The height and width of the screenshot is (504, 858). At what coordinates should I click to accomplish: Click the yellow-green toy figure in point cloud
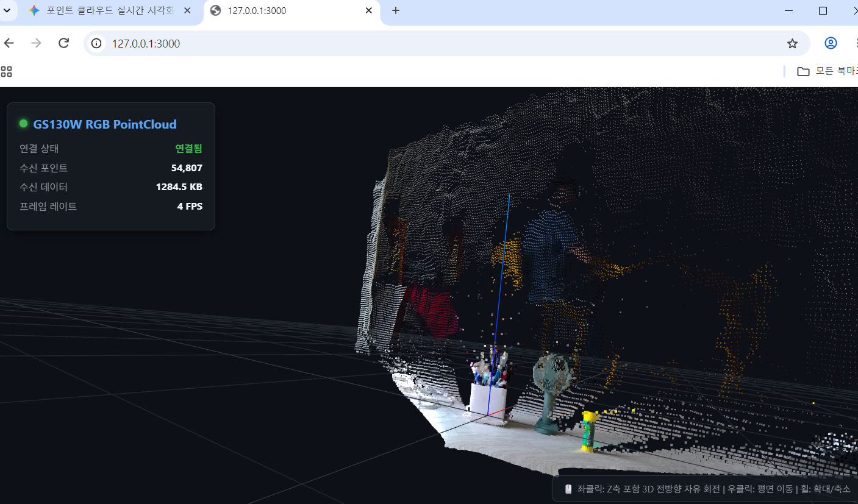[x=588, y=431]
